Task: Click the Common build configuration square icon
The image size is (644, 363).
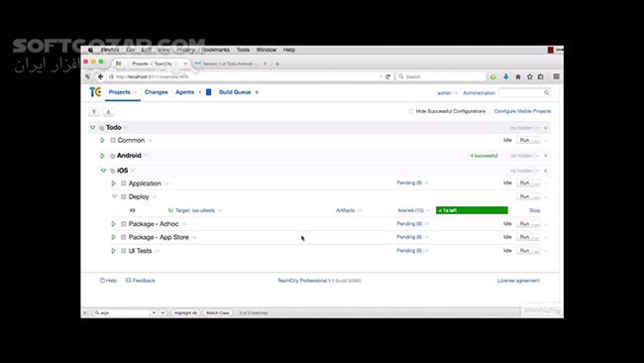Action: 113,140
